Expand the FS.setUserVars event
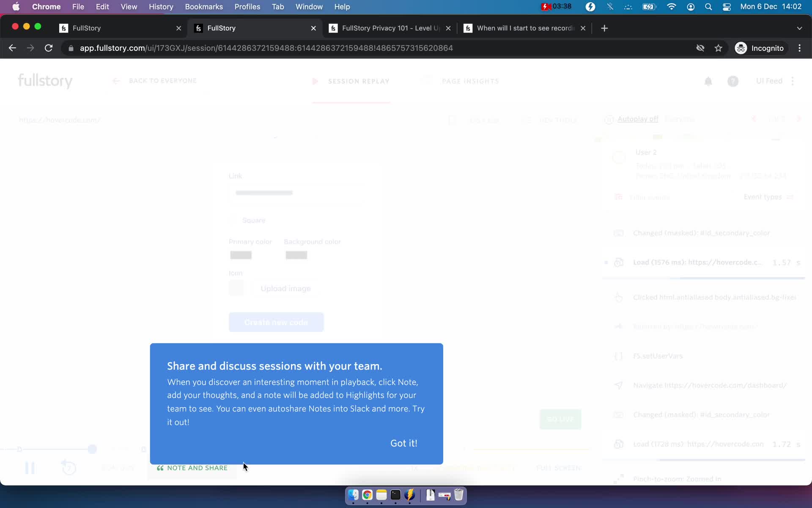Viewport: 812px width, 508px height. [x=658, y=356]
